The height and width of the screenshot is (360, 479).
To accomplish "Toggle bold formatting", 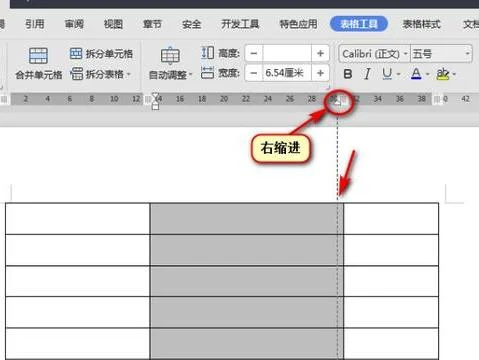I will click(x=348, y=74).
